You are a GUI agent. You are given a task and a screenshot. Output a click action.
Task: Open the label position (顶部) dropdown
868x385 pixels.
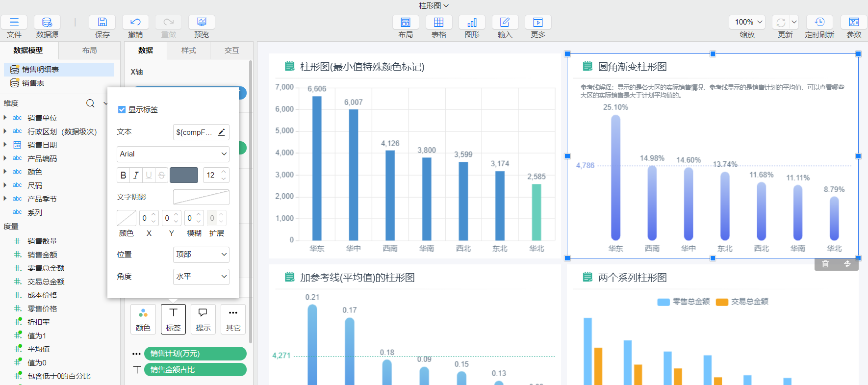[201, 255]
